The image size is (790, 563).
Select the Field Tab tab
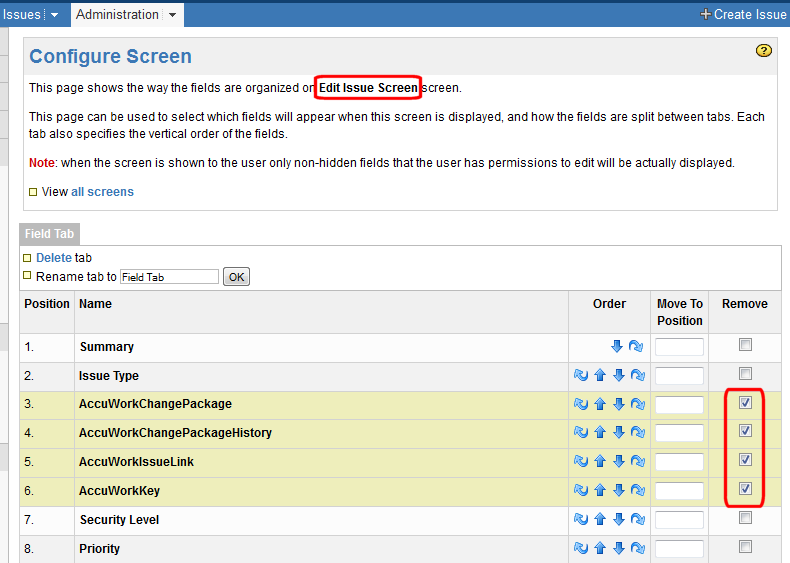pyautogui.click(x=49, y=234)
